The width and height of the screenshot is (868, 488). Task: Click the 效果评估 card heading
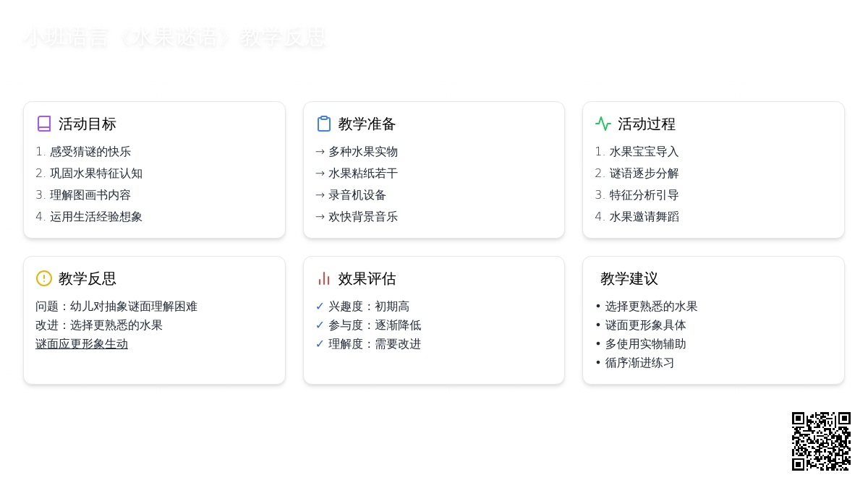[x=367, y=278]
